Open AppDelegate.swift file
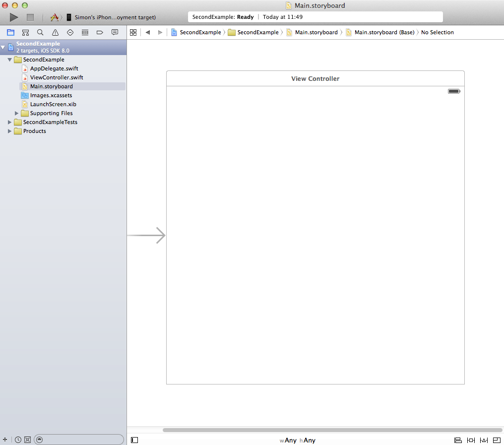The height and width of the screenshot is (445, 504). 54,68
